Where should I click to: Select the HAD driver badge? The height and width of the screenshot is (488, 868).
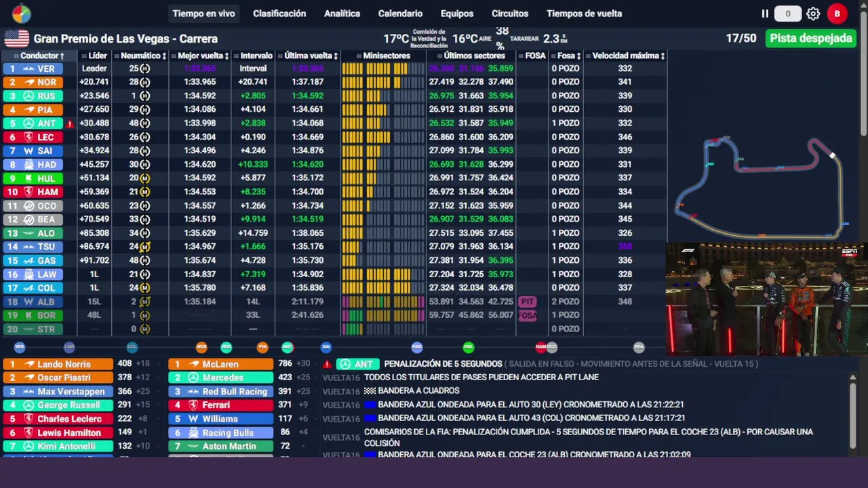point(33,164)
